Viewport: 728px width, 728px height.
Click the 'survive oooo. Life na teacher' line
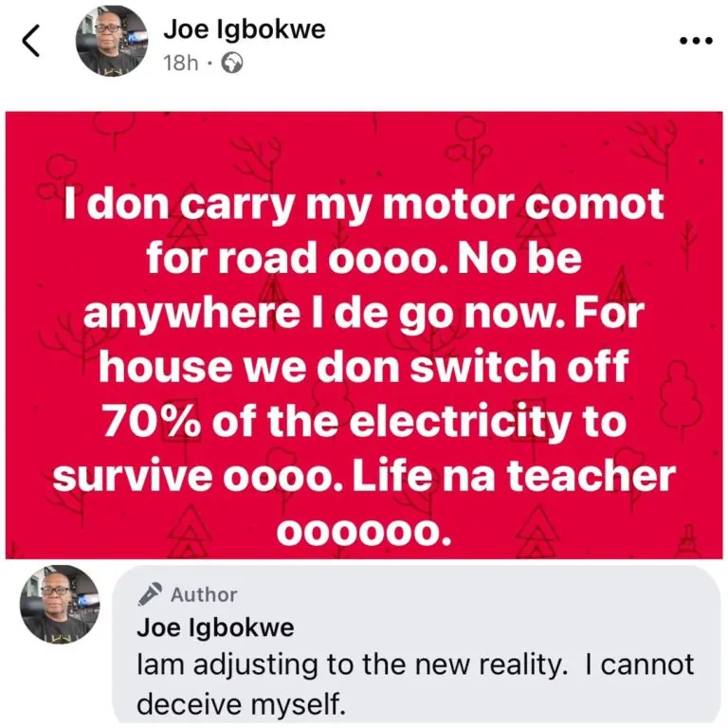(364, 476)
